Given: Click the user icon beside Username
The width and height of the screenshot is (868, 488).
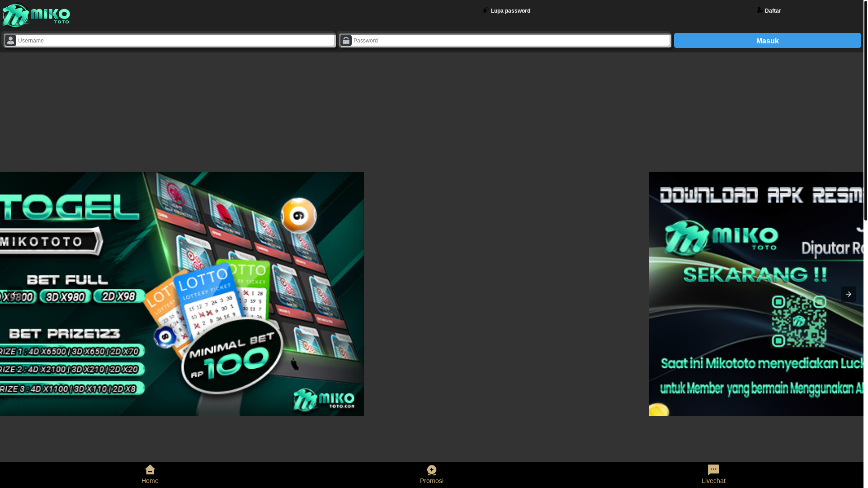Looking at the screenshot, I should (10, 41).
